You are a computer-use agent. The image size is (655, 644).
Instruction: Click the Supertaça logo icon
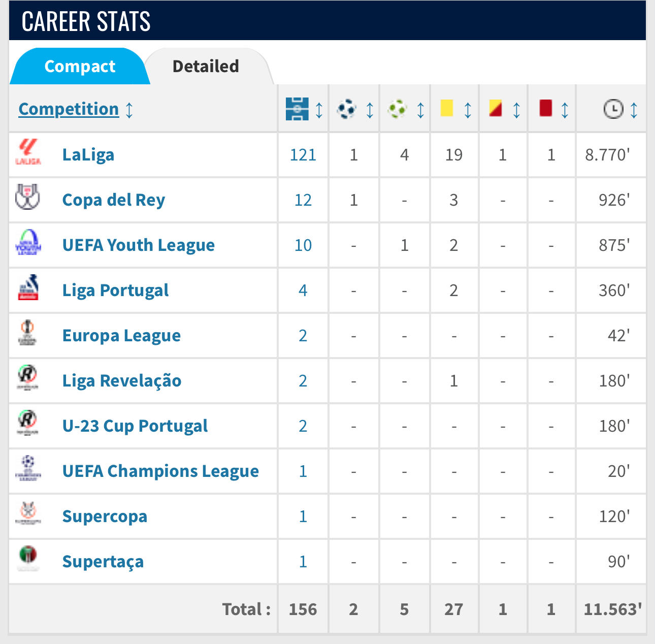click(x=28, y=559)
